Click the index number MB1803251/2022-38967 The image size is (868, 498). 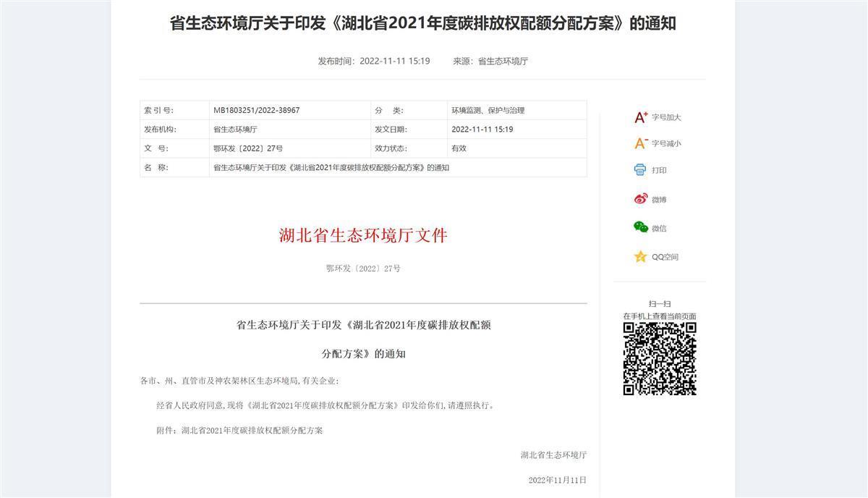256,110
